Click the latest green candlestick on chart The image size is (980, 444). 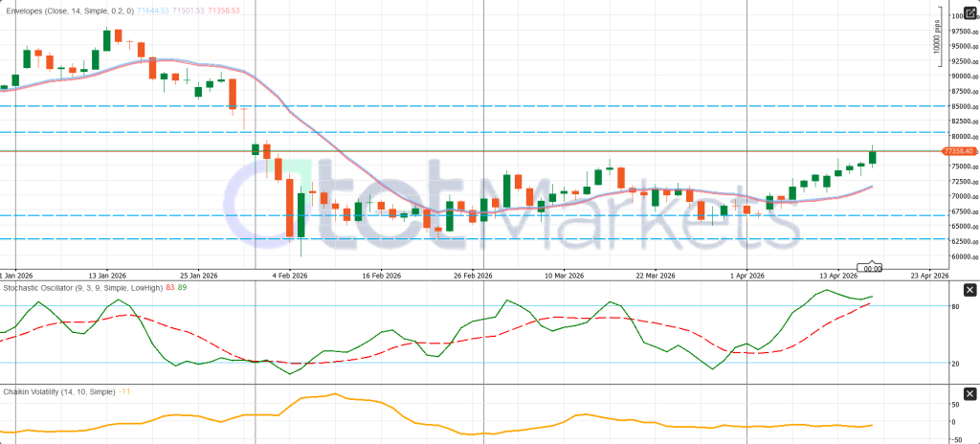click(x=872, y=157)
